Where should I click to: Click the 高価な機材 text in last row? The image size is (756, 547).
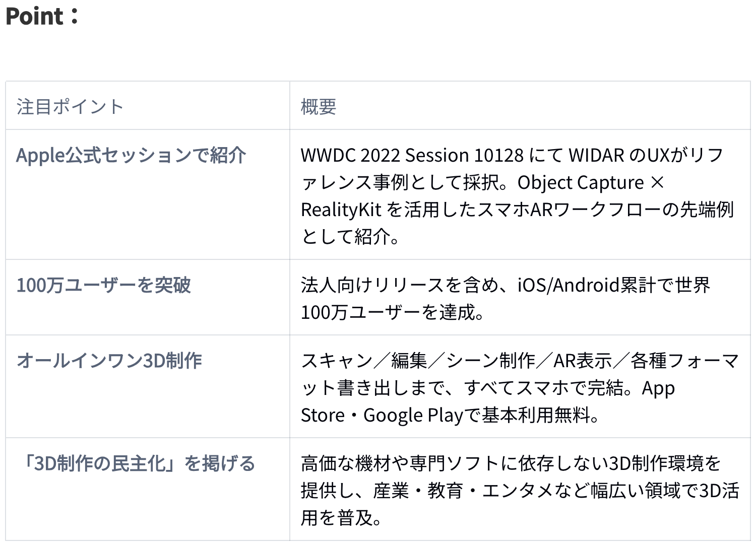(x=337, y=463)
